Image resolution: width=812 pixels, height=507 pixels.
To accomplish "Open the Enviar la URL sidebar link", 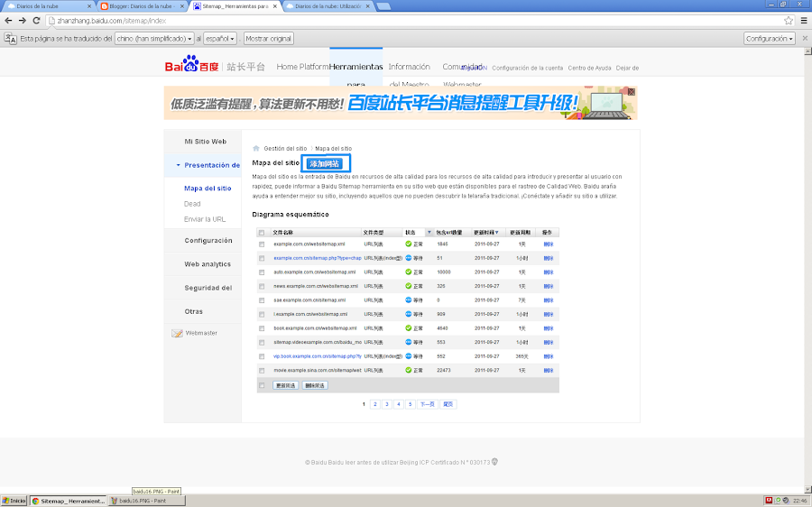I will coord(205,219).
